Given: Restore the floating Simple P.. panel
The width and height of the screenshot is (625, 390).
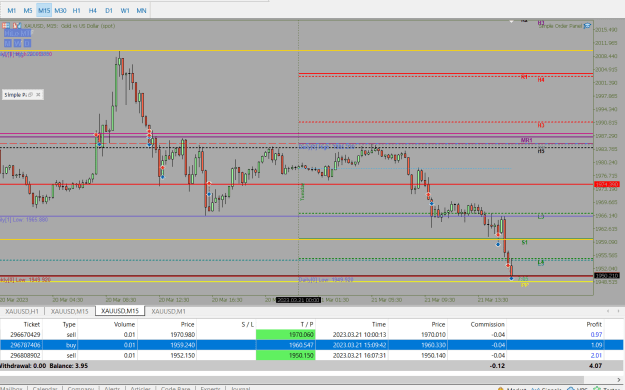Looking at the screenshot, I should tap(30, 95).
